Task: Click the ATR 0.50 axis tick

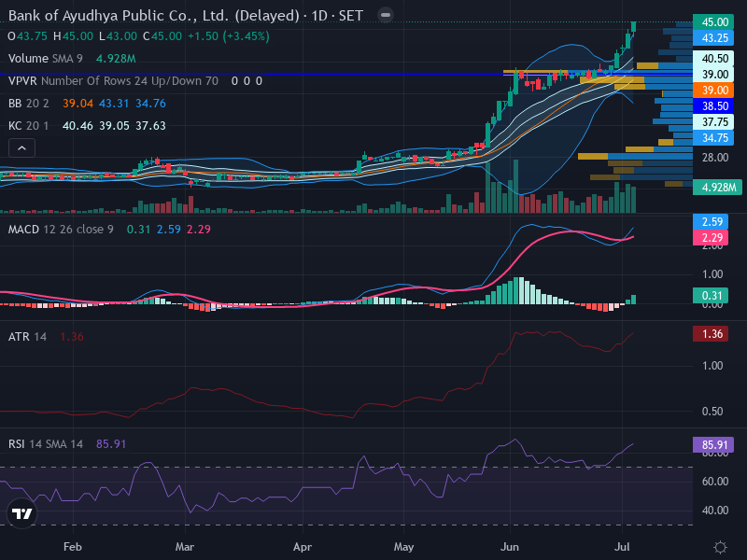Action: [712, 412]
